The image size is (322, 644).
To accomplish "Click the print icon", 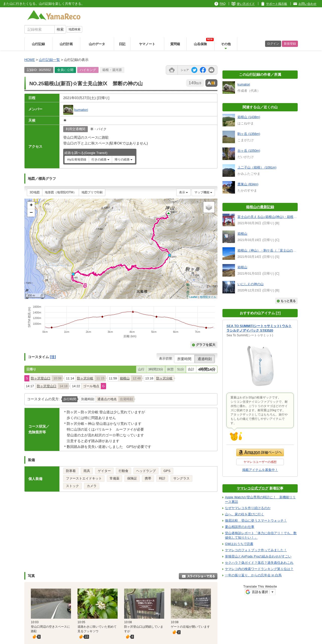I will click(172, 70).
